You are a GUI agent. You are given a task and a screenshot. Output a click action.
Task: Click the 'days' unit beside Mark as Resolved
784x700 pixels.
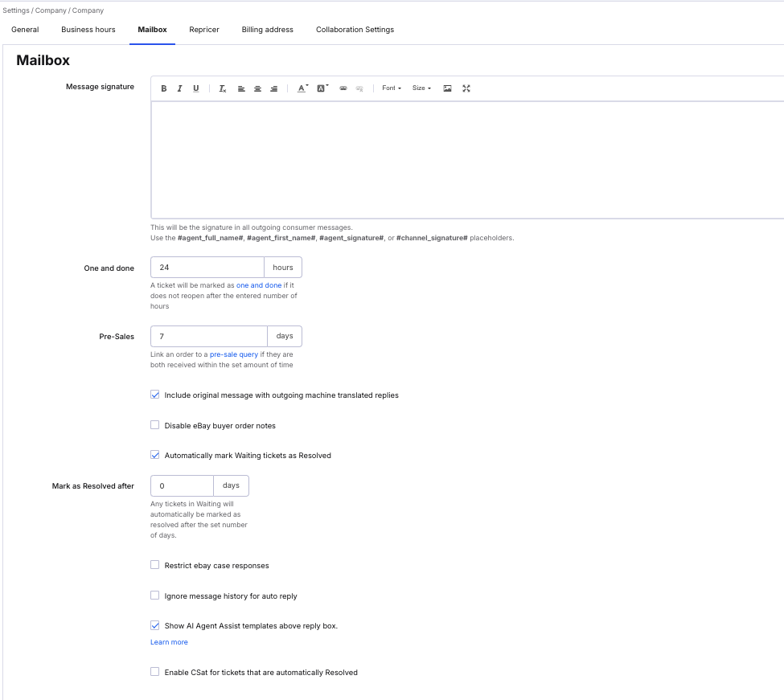pyautogui.click(x=231, y=485)
